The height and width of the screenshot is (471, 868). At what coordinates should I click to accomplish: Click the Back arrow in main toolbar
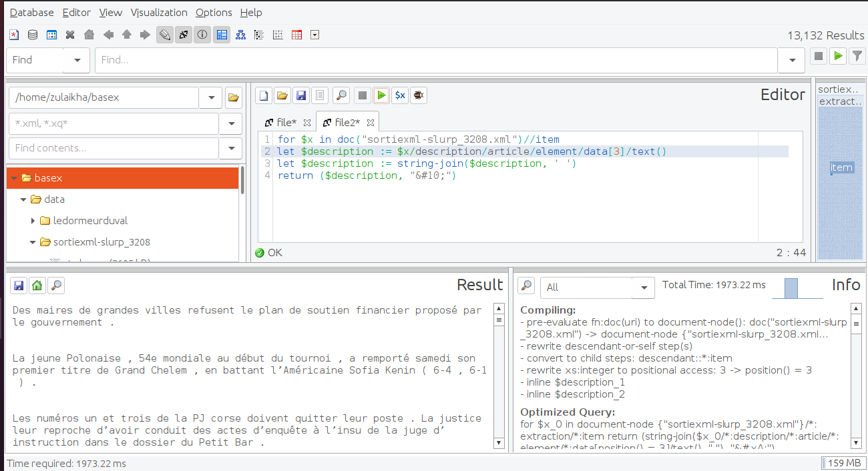[x=107, y=35]
